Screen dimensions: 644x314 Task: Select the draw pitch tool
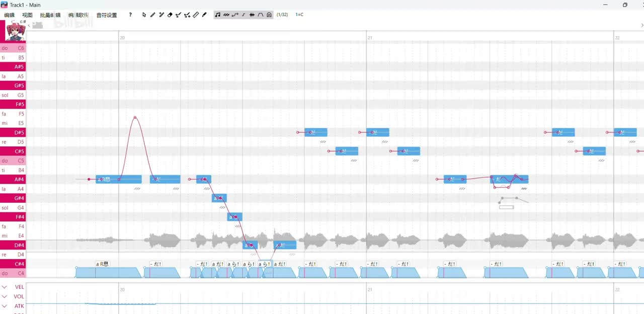click(178, 15)
